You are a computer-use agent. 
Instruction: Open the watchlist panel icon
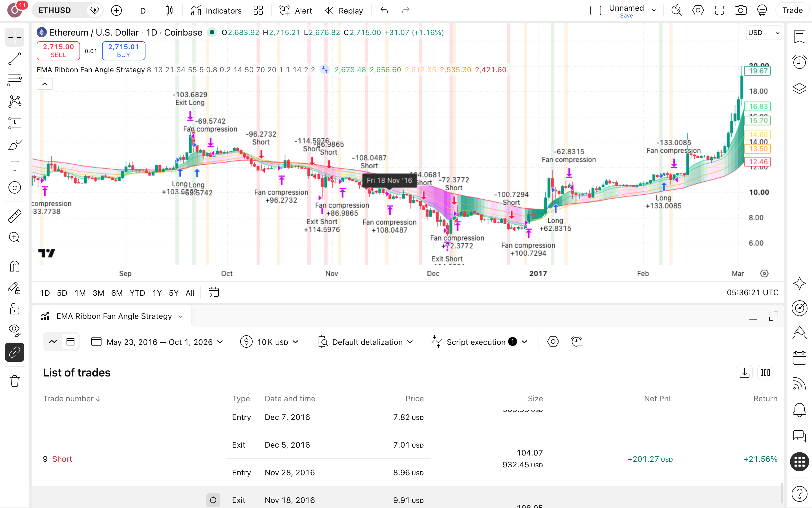coord(800,37)
